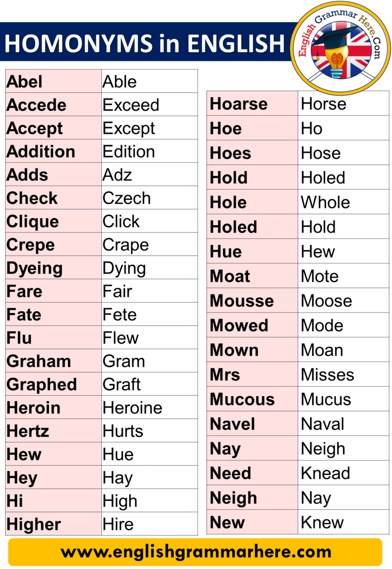Select the word Abel
The image size is (392, 569).
(x=24, y=81)
